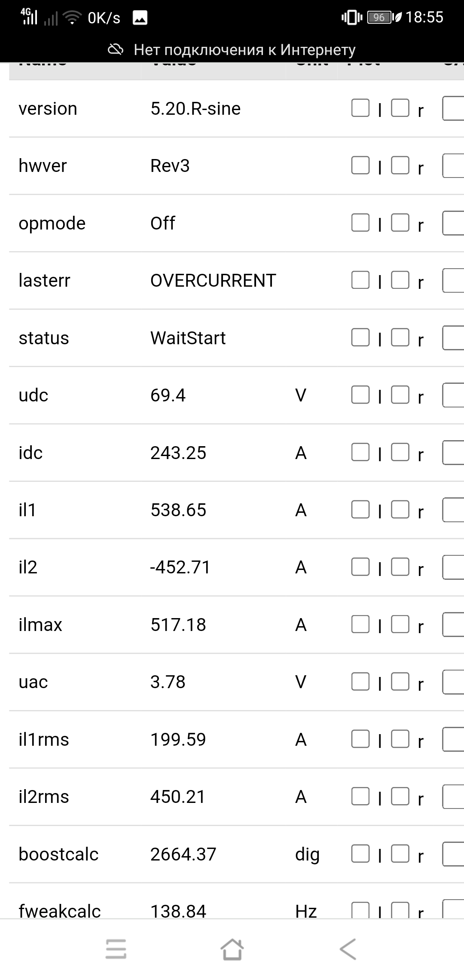Tap the picture notification icon in status bar
The image size is (464, 980).
(x=140, y=18)
